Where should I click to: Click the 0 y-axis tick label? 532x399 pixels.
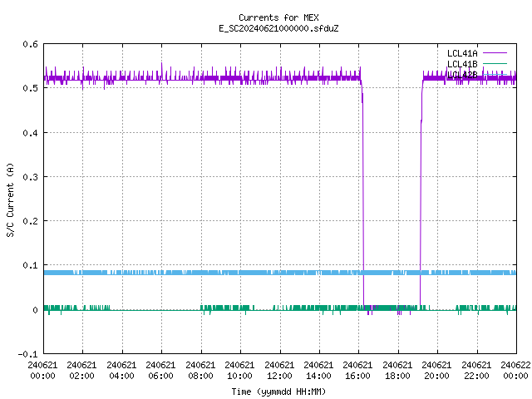[x=35, y=310]
